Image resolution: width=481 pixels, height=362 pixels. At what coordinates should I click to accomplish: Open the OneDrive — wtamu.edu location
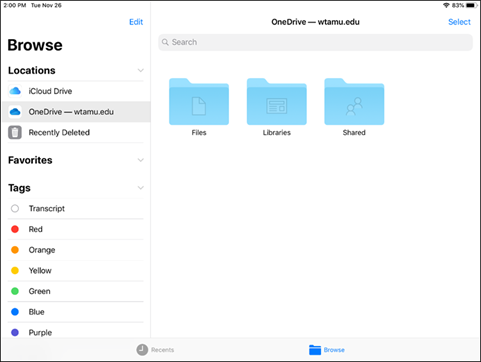pyautogui.click(x=76, y=112)
